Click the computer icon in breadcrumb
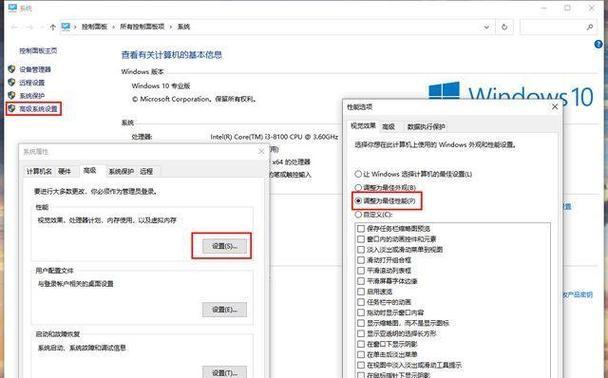 (x=66, y=26)
